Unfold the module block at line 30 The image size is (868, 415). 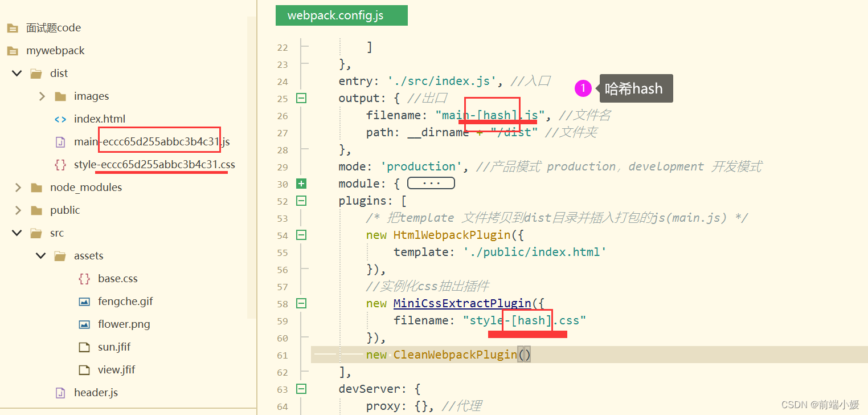[x=301, y=184]
